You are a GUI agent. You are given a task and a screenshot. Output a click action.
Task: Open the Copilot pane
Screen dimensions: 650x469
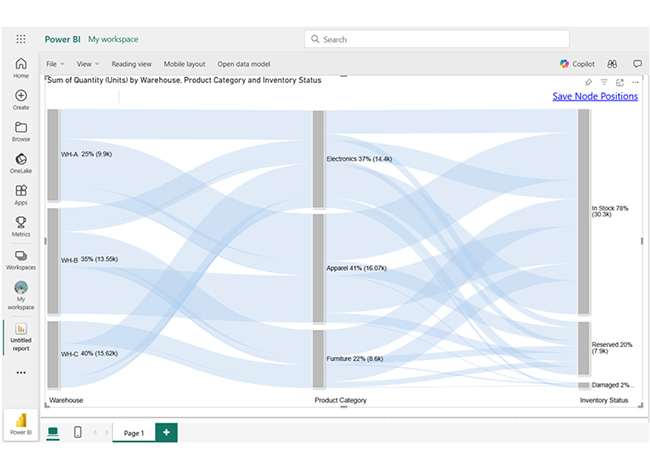click(577, 63)
